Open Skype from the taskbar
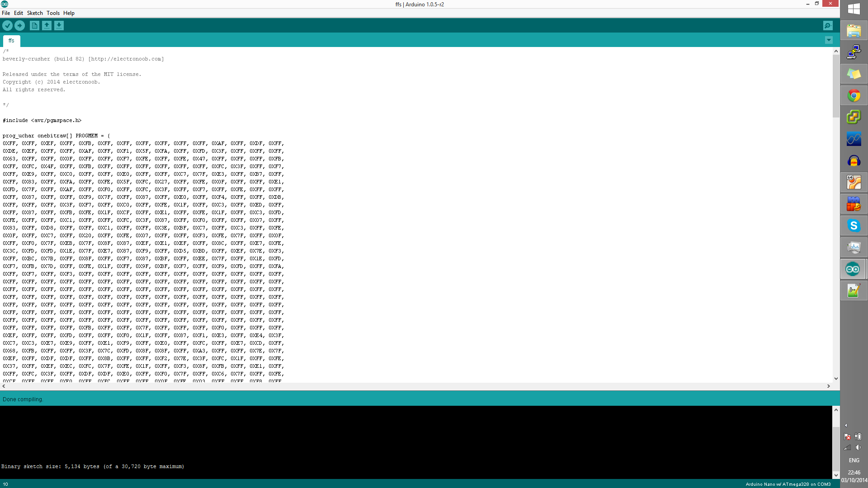This screenshot has width=868, height=488. point(854,225)
